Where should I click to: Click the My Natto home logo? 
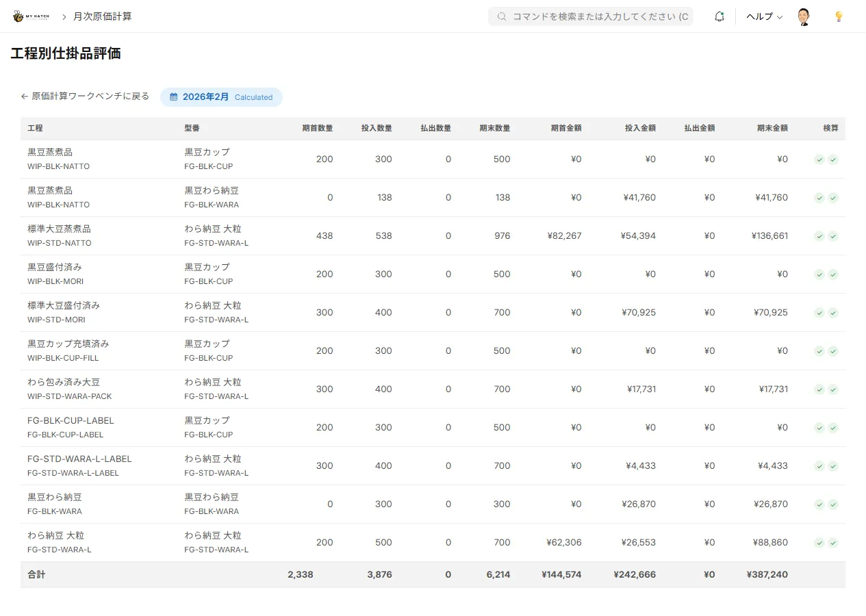tap(31, 16)
